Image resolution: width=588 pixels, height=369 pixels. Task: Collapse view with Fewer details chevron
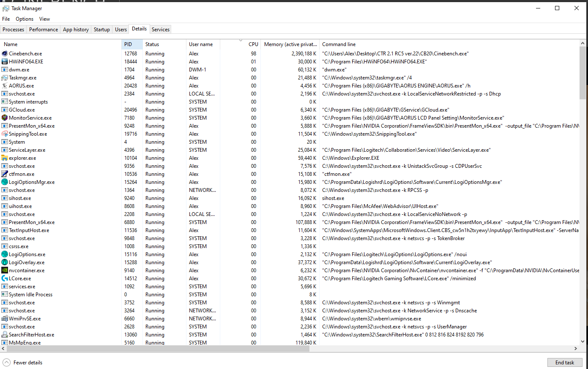(x=7, y=363)
